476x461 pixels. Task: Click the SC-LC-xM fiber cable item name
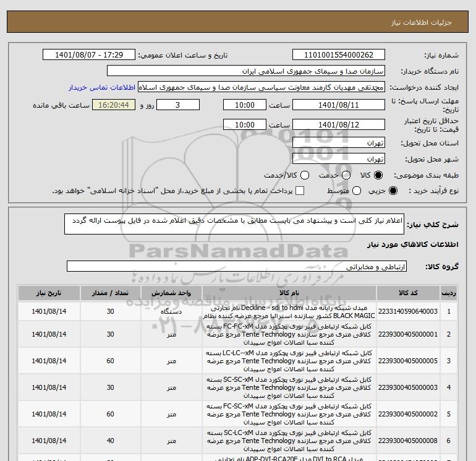(289, 441)
